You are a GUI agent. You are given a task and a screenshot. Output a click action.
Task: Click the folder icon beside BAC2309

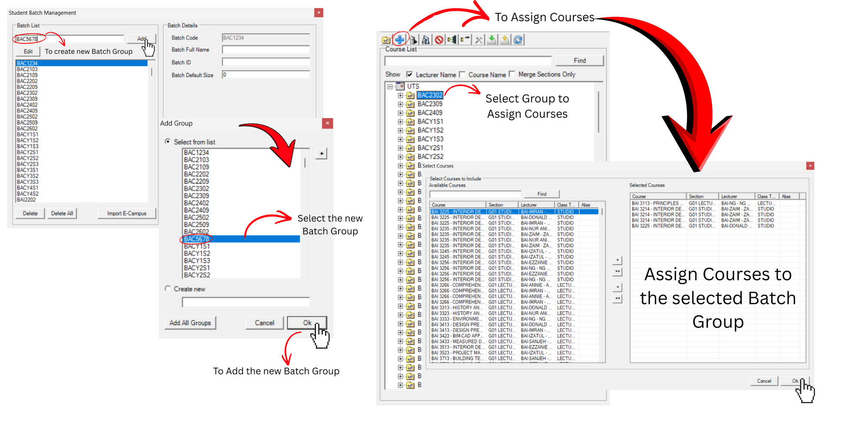[410, 104]
